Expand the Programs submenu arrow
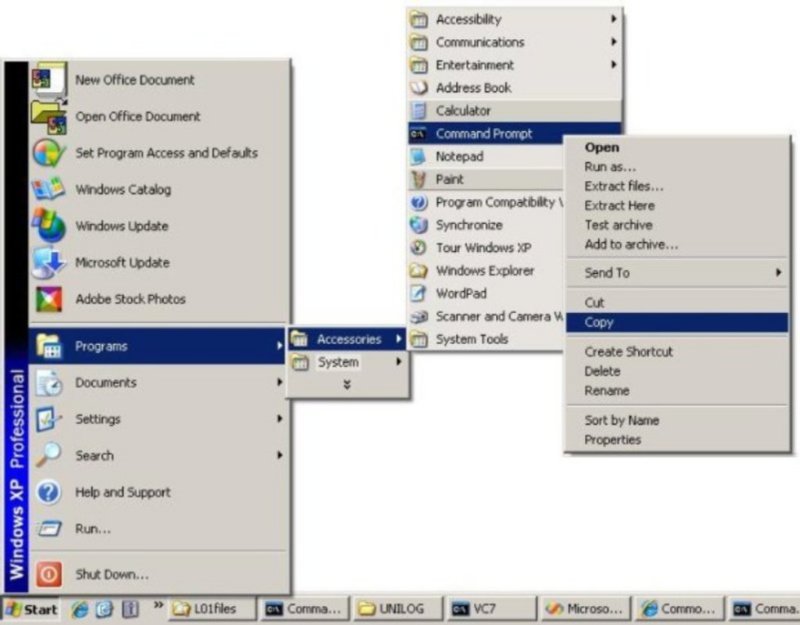Viewport: 800px width, 625px height. (279, 346)
